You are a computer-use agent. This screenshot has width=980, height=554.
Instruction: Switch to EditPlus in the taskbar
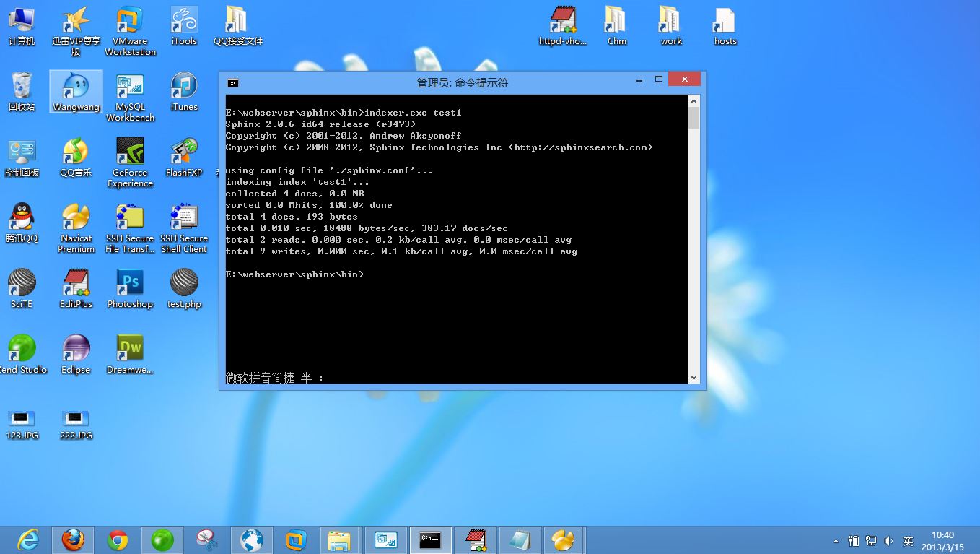click(x=475, y=540)
